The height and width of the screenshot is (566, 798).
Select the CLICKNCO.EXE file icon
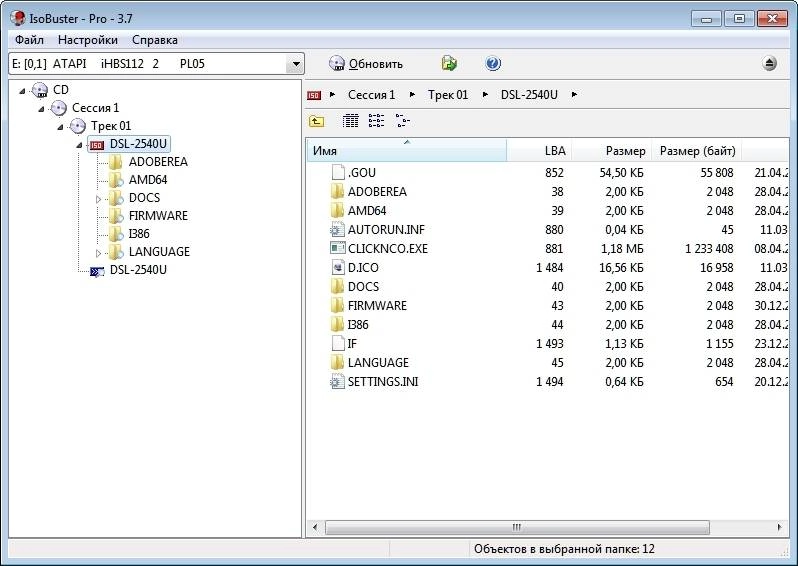click(x=337, y=248)
